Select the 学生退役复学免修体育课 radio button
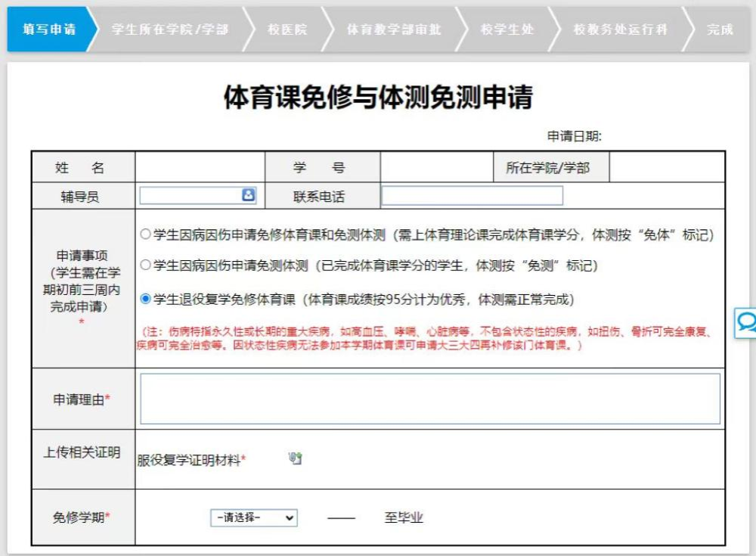Image resolution: width=756 pixels, height=556 pixels. coord(145,300)
